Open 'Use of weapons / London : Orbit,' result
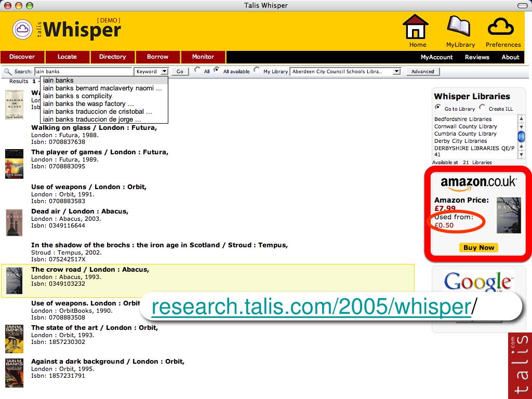The height and width of the screenshot is (399, 532). pos(89,187)
